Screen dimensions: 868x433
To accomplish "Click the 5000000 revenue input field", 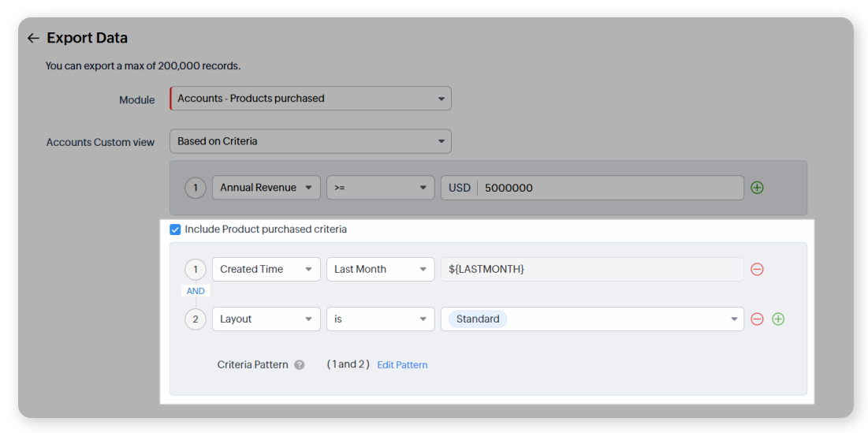I will [609, 188].
